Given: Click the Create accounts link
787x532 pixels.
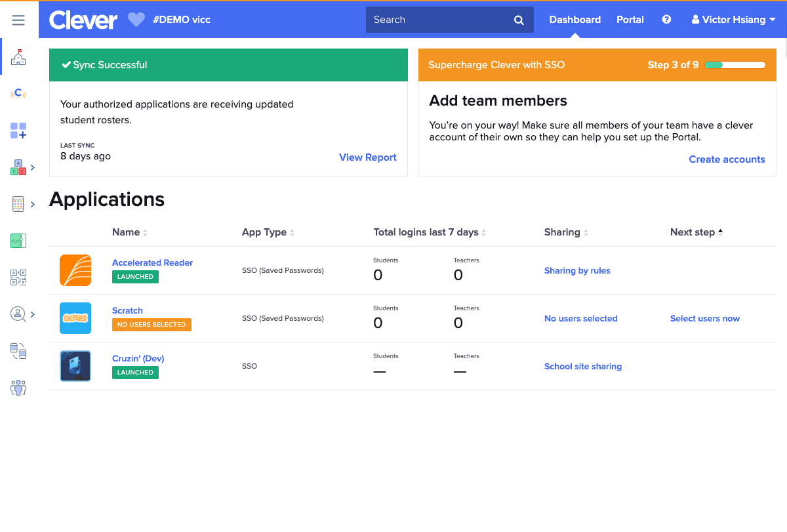Looking at the screenshot, I should pos(727,159).
